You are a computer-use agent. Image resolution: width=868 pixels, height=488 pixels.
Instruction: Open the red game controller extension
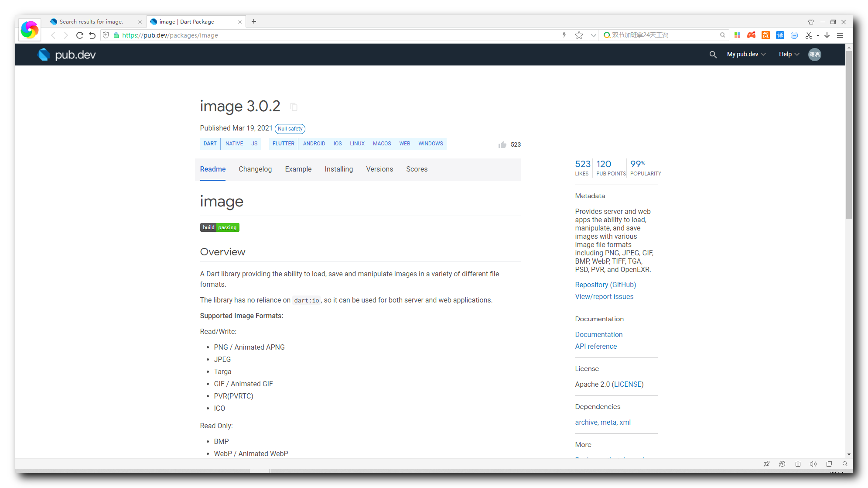751,35
